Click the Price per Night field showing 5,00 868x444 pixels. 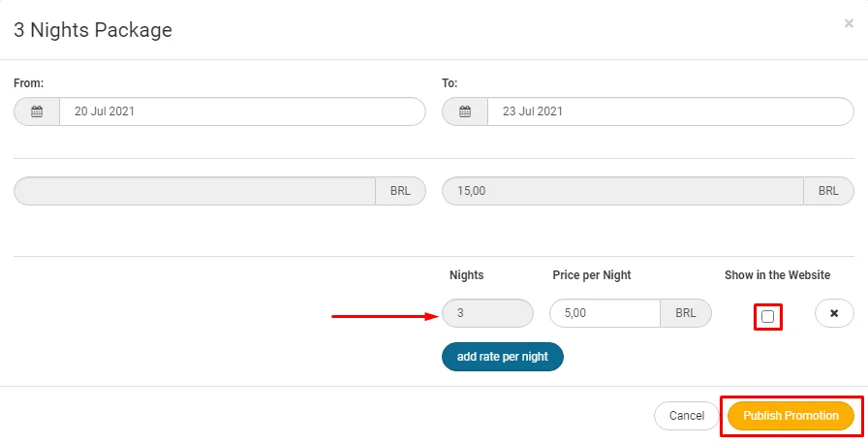coord(604,313)
